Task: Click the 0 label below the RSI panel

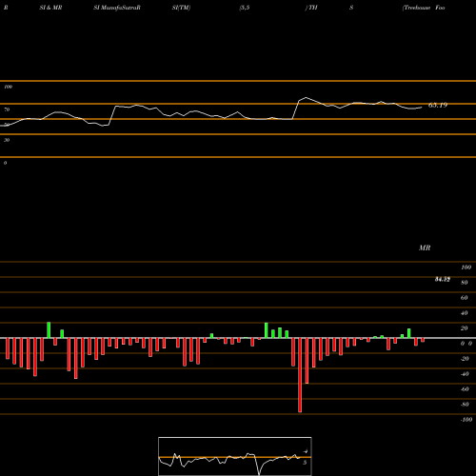Action: pos(5,163)
